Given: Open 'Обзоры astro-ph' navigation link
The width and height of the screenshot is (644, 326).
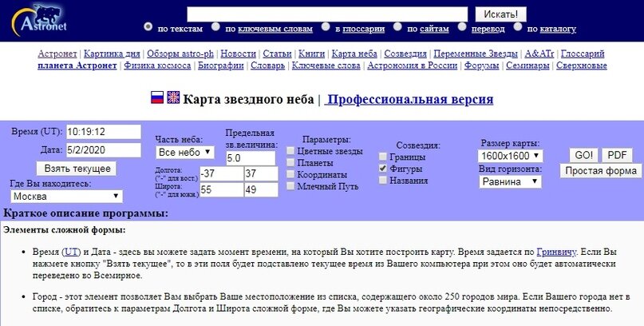Looking at the screenshot, I should point(180,54).
